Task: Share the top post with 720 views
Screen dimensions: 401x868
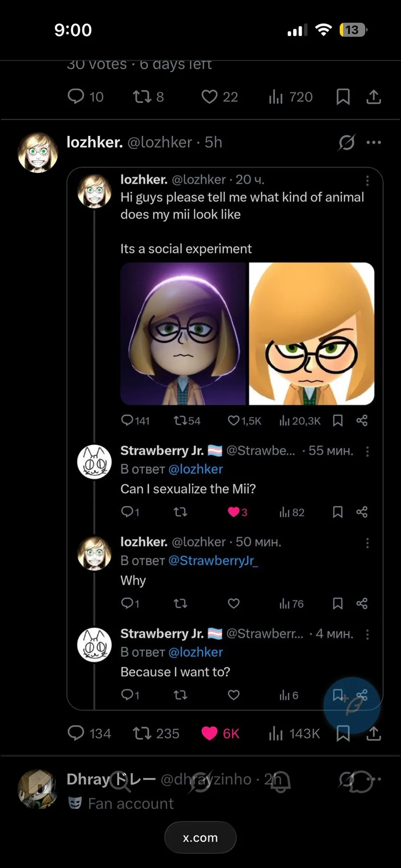Action: pyautogui.click(x=373, y=97)
